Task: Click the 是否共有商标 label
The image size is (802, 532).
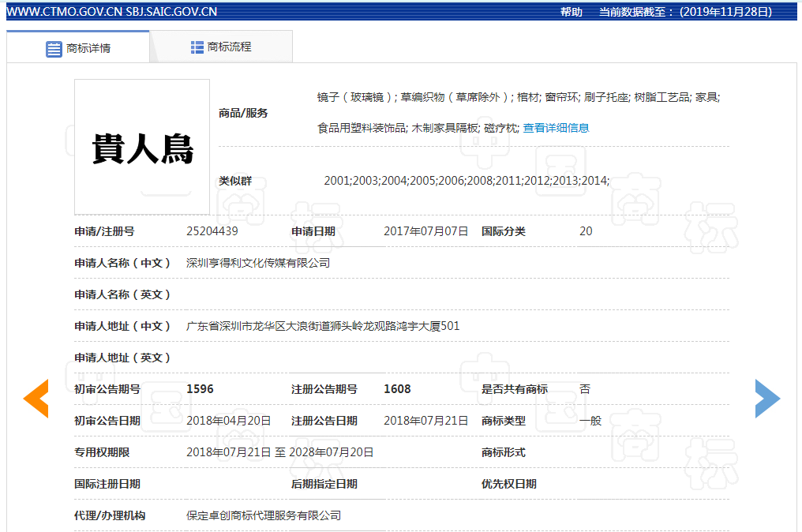Action: click(515, 389)
